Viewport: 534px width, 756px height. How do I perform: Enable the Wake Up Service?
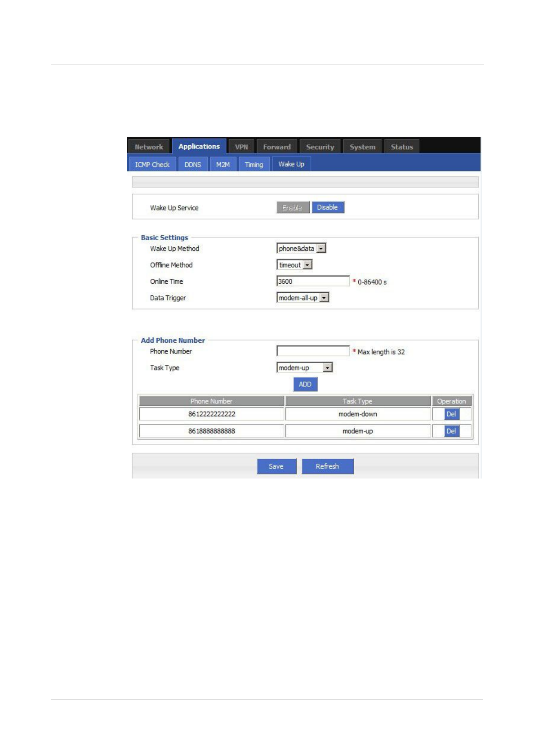pyautogui.click(x=293, y=207)
